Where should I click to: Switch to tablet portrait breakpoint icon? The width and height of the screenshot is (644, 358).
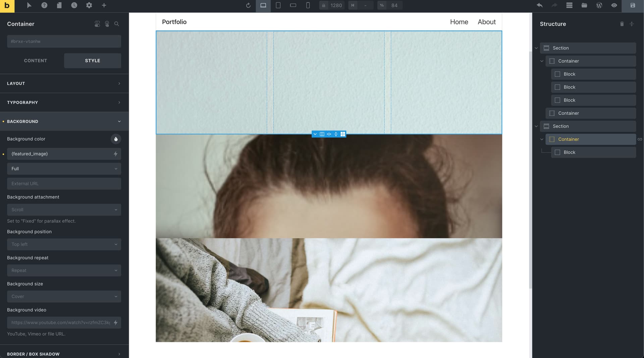(x=278, y=5)
